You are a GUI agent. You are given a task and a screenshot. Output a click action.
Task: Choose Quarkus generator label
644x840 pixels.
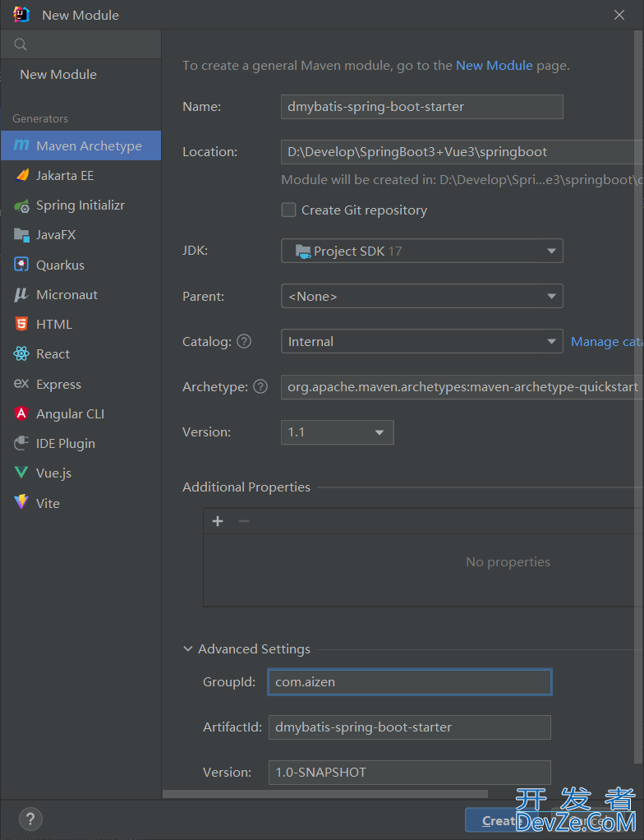click(x=60, y=265)
